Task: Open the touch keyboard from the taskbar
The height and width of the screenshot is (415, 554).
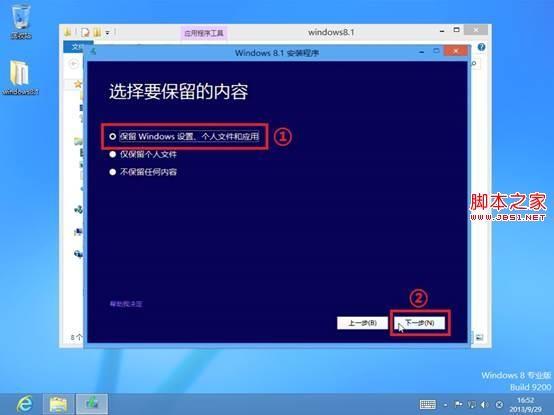Action: [x=428, y=404]
